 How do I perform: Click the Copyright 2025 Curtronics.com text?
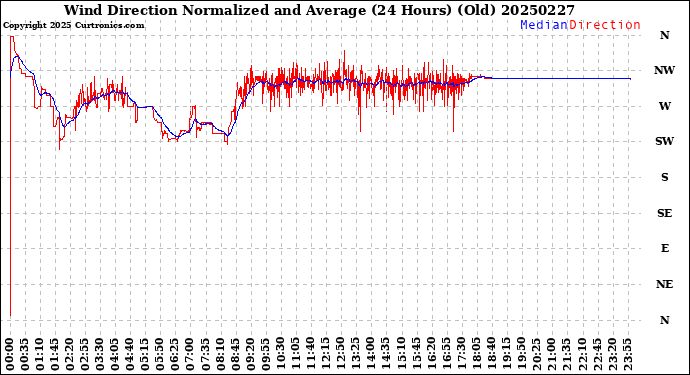73,26
